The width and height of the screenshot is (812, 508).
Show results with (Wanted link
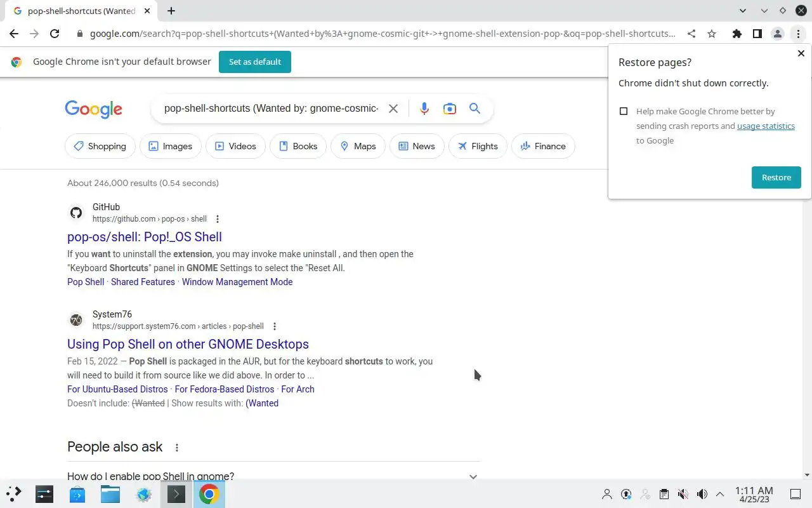(x=262, y=403)
